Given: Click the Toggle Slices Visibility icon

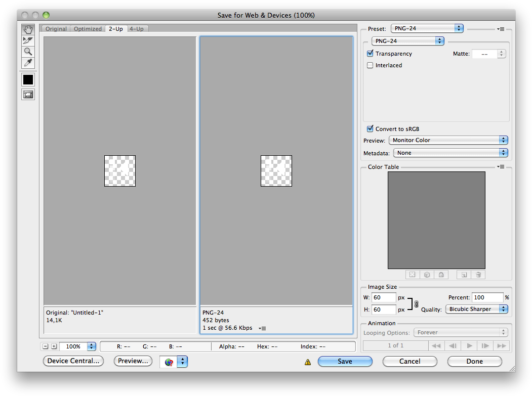Looking at the screenshot, I should pos(27,94).
